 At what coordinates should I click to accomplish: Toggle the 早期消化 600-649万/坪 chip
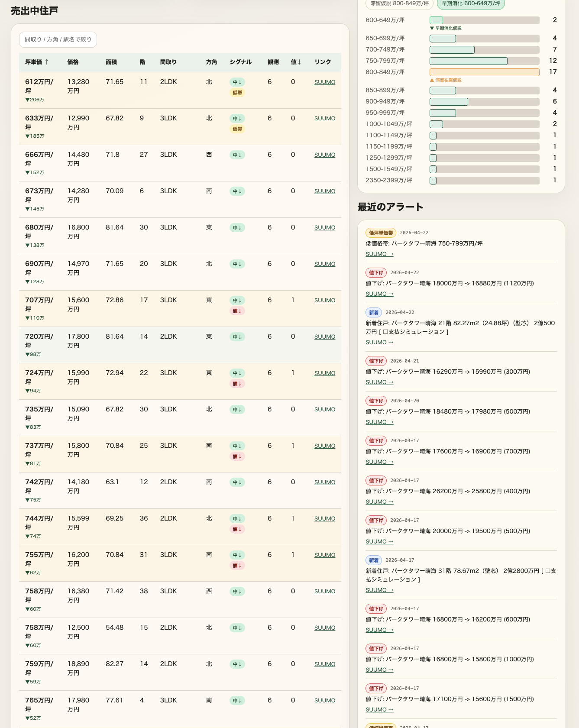coord(471,3)
